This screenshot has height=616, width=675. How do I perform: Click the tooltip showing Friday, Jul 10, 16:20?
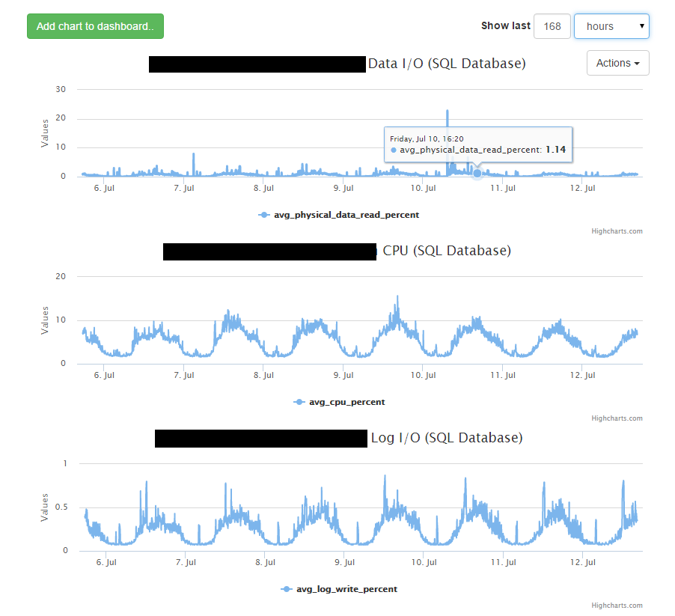[477, 144]
